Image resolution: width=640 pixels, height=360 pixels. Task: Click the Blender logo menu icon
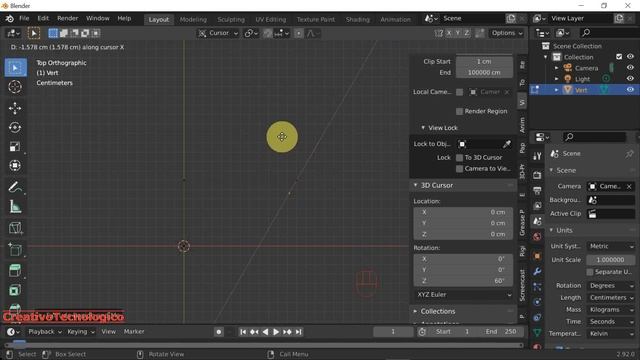point(9,19)
